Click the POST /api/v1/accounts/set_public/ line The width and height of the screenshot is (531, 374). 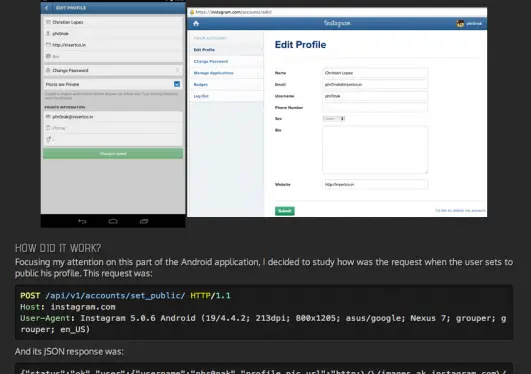(x=125, y=295)
